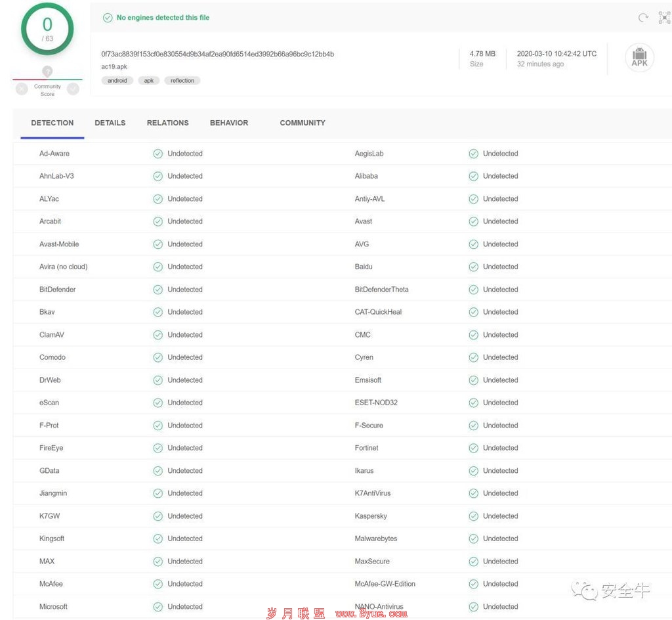672x620 pixels.
Task: Click the 'Antiy-AVL' engine name
Action: tap(370, 199)
